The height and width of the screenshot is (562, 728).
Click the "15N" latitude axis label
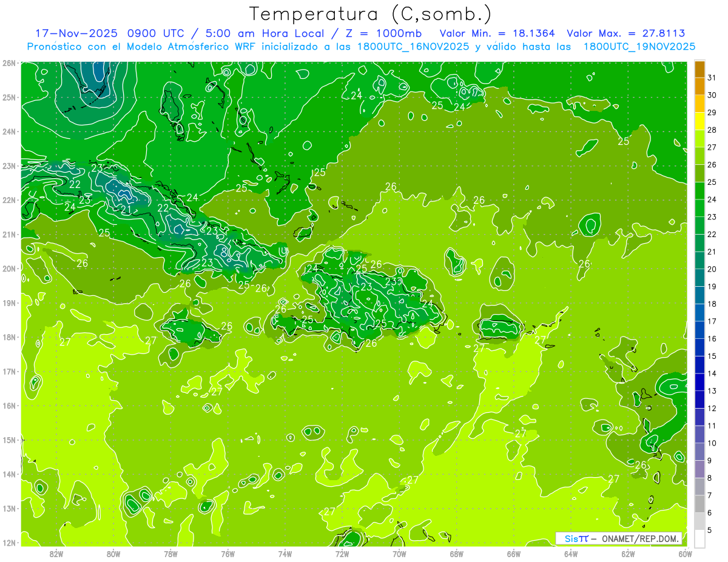click(9, 440)
